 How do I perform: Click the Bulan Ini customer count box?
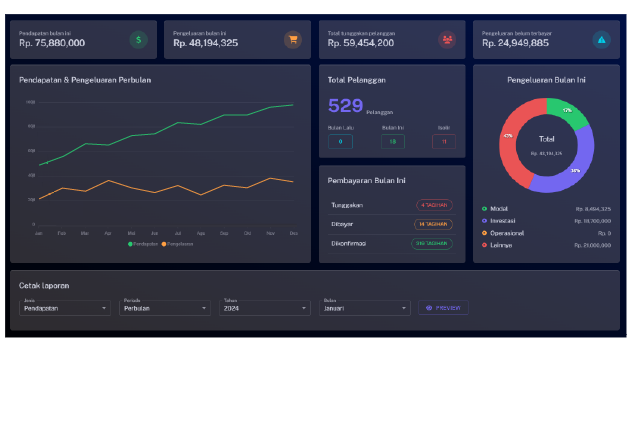[392, 141]
